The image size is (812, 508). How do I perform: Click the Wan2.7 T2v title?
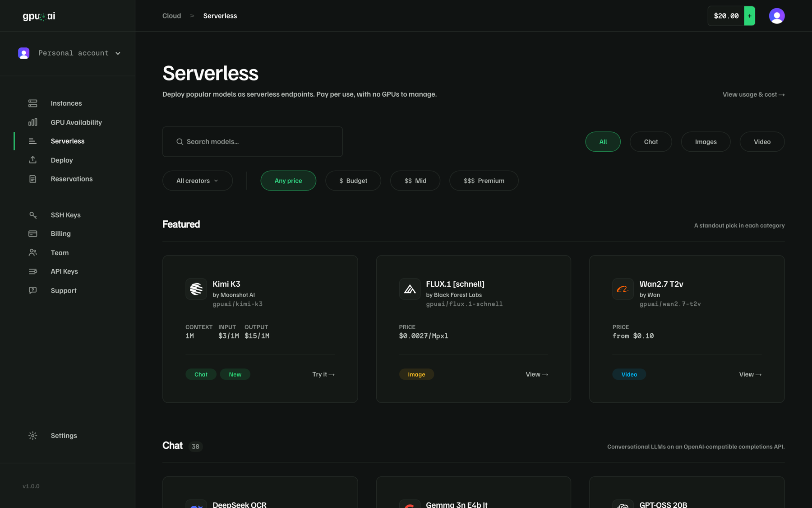click(661, 284)
